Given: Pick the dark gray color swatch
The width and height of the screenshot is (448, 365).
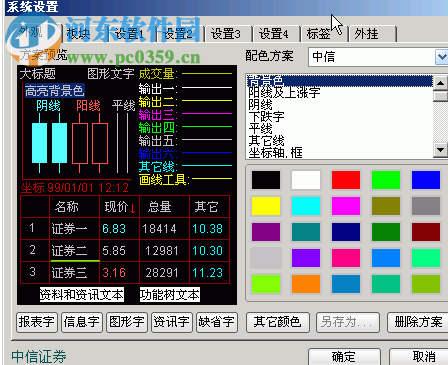Looking at the screenshot, I should (426, 206).
